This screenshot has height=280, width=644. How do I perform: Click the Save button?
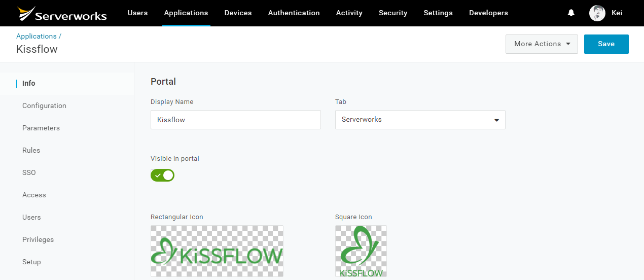[606, 44]
